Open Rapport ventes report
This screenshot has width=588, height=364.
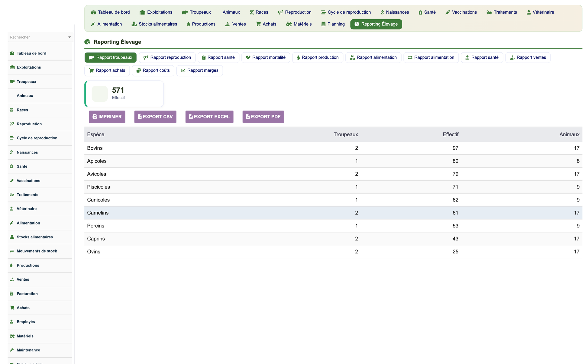coord(528,57)
